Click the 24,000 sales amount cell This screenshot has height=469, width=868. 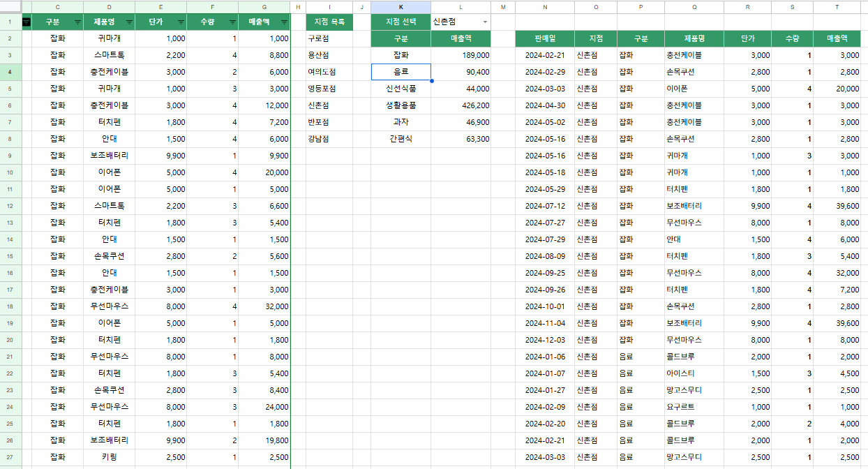pos(264,407)
